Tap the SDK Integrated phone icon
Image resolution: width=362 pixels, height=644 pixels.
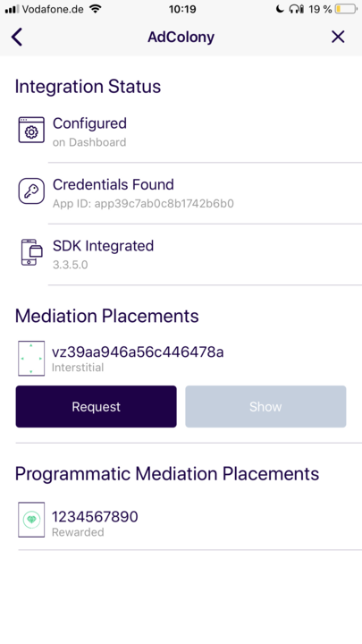31,252
